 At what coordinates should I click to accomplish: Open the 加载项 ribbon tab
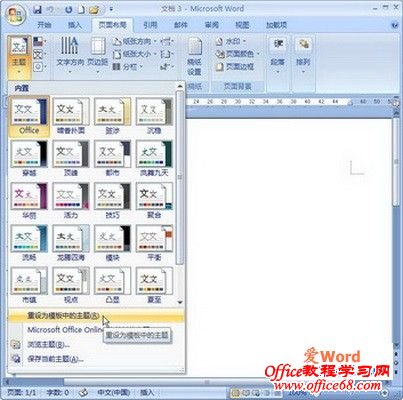[x=276, y=25]
